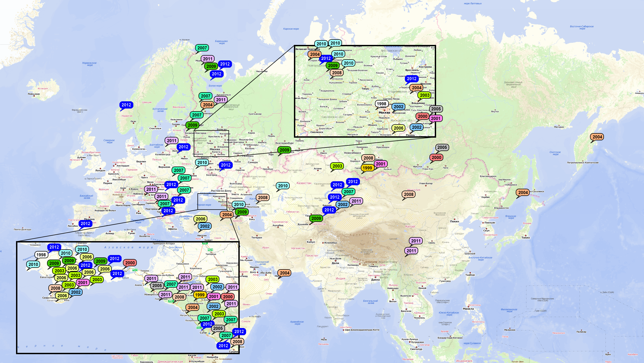Open the 2010 marker in western Kazakhstan

(283, 186)
